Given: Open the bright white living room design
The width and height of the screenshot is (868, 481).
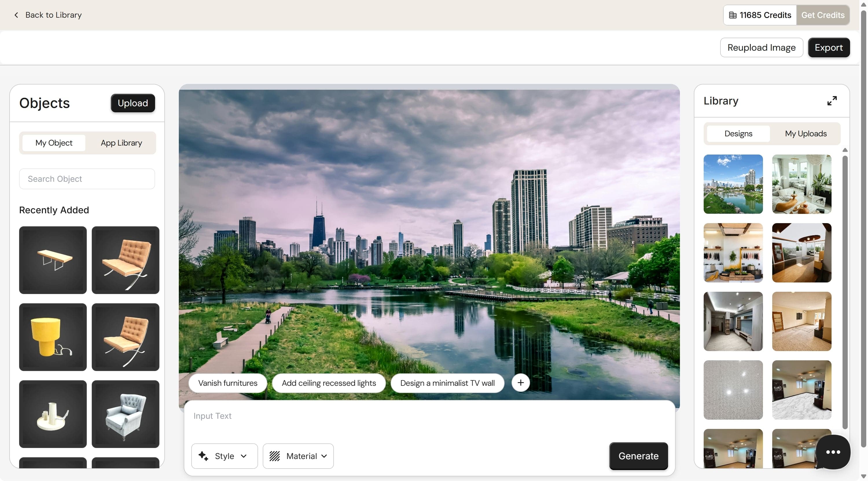Looking at the screenshot, I should (801, 184).
